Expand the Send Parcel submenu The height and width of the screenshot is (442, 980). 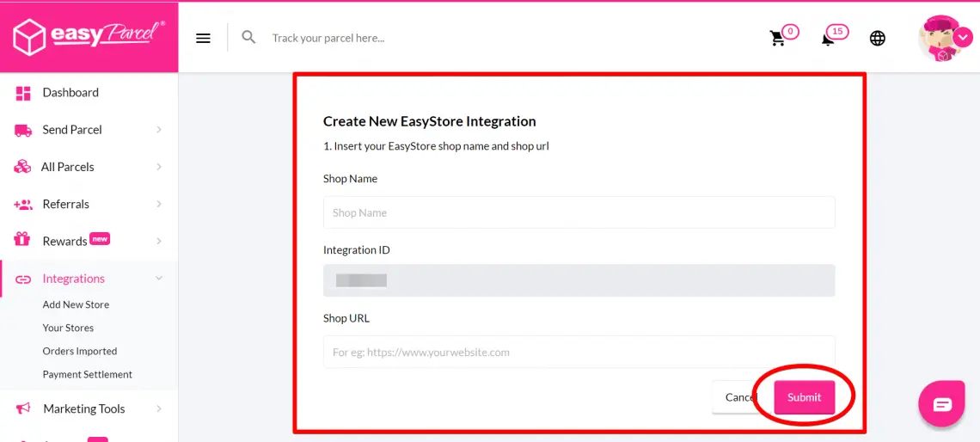(159, 130)
